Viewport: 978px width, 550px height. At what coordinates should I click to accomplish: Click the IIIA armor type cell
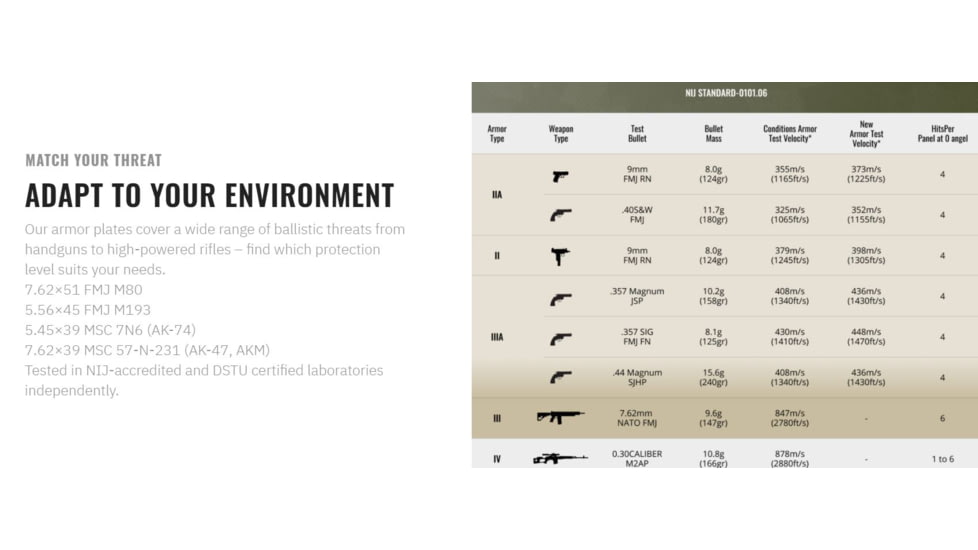point(497,338)
